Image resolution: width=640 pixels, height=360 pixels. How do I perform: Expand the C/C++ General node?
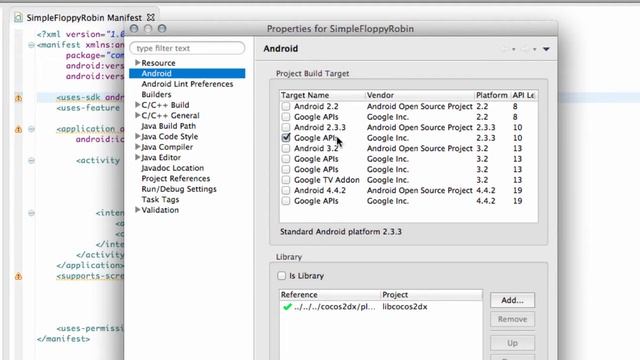click(x=138, y=115)
